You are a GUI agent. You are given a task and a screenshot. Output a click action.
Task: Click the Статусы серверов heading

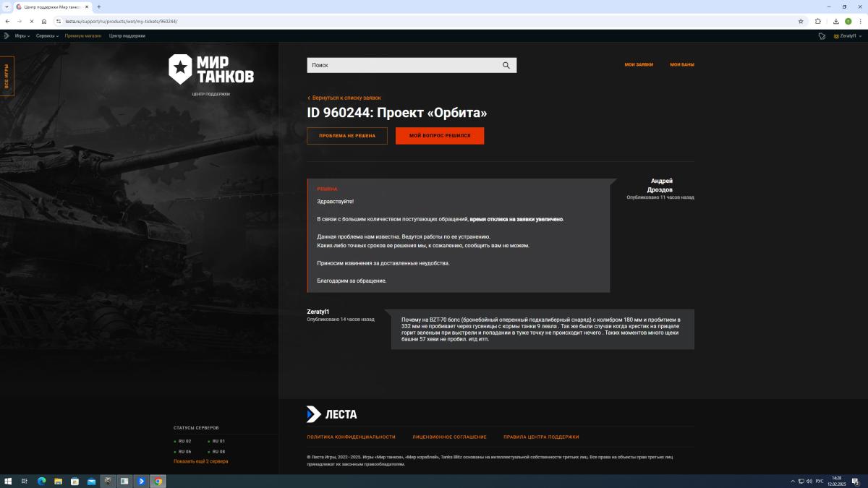pyautogui.click(x=196, y=428)
